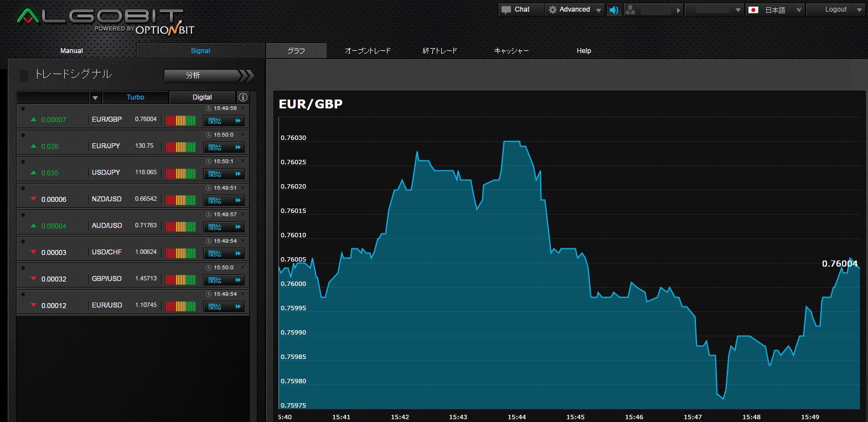Click the green up arrow for EUR/GBP
This screenshot has width=868, height=422.
tap(34, 119)
